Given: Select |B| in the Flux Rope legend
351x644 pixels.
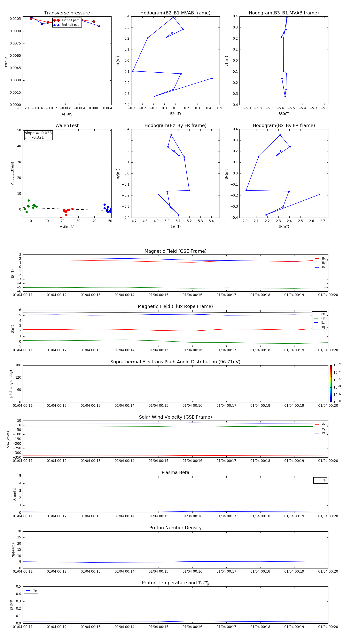Looking at the screenshot, I should point(320,327).
